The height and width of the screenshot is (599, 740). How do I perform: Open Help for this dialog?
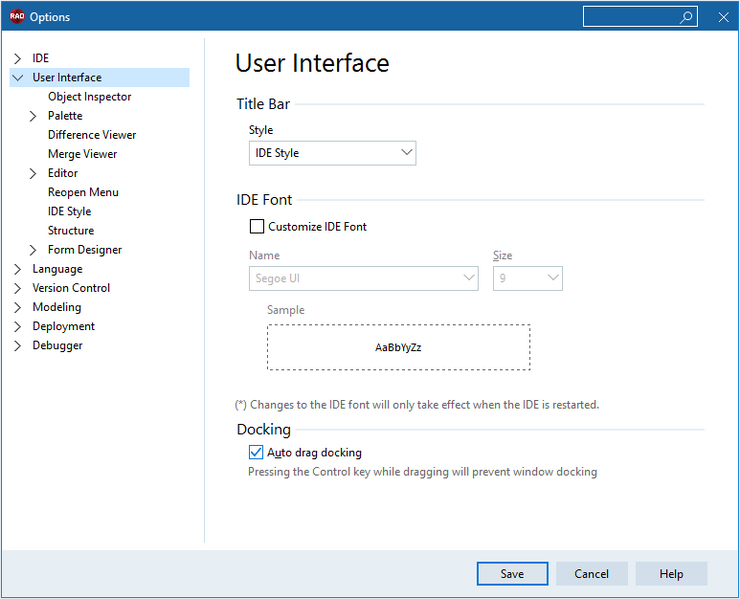pos(671,574)
